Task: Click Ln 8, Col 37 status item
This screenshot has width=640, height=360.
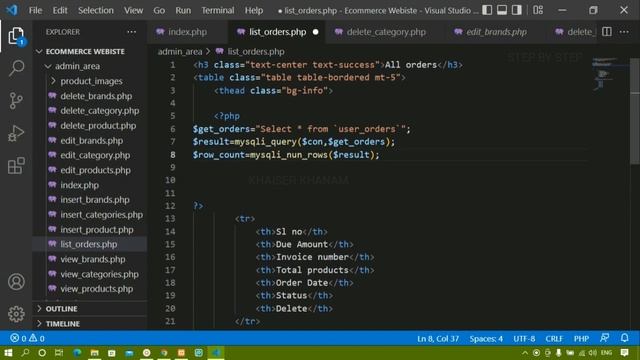Action: (x=438, y=338)
